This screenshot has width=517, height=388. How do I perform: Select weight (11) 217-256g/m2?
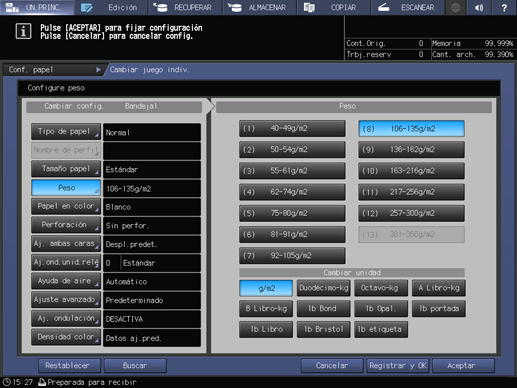(411, 192)
